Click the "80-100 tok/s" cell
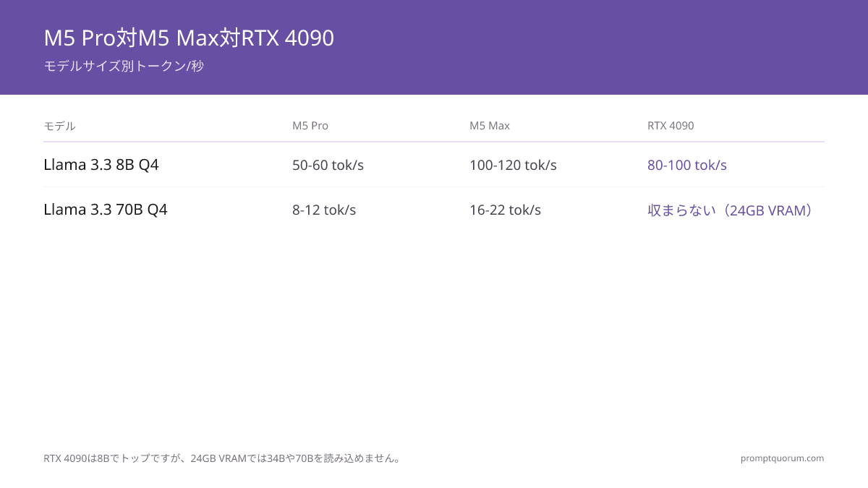Screen dimensions: 868x488 tap(687, 165)
